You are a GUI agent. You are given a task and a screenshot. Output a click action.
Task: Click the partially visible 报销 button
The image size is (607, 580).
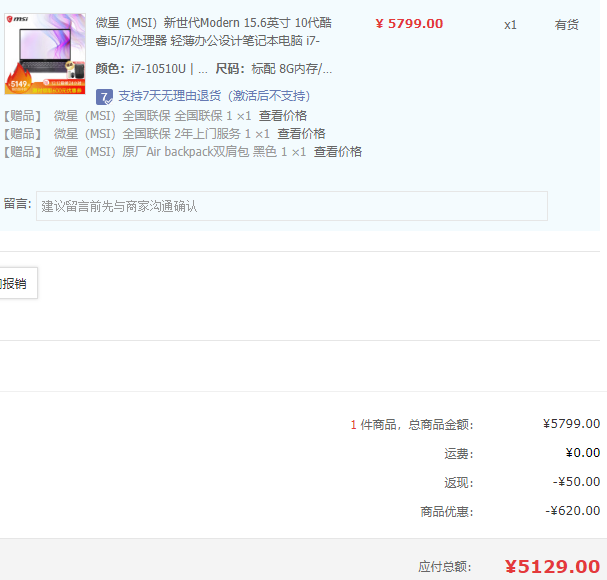[17, 283]
